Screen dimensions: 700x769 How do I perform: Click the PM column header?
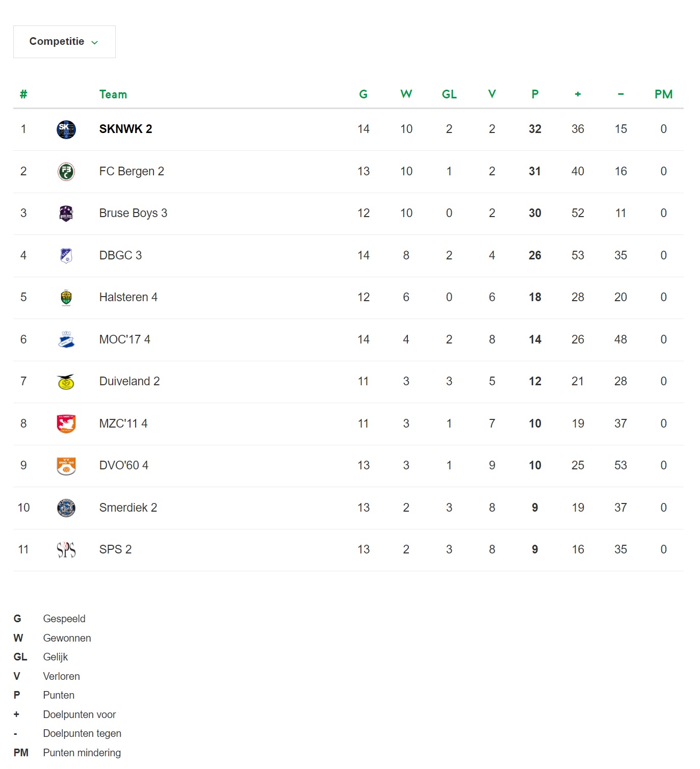[663, 95]
